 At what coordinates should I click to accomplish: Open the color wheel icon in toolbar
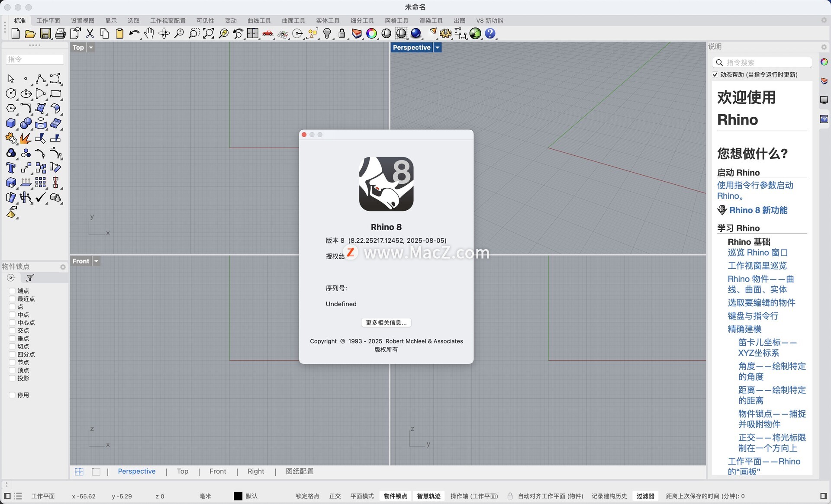pos(371,33)
